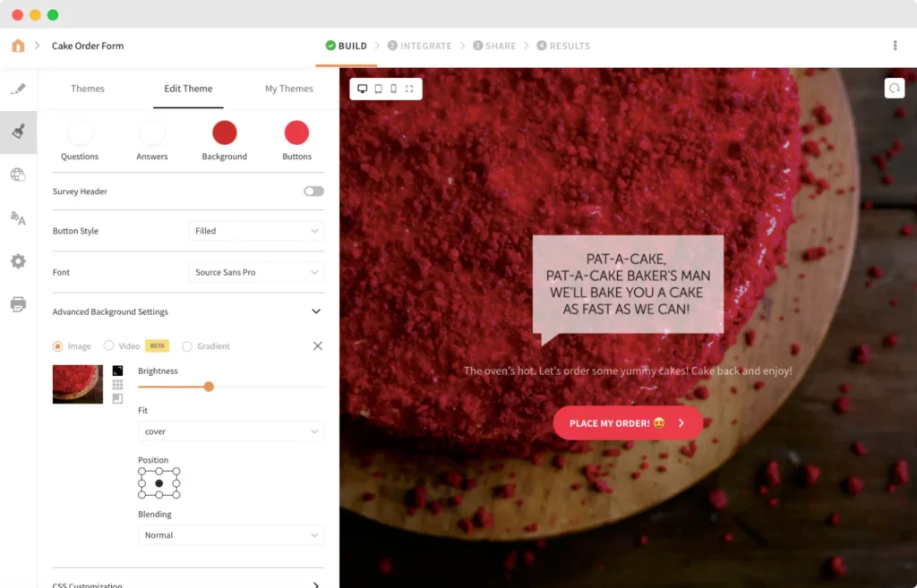Go to the RESULTS step

[x=563, y=46]
